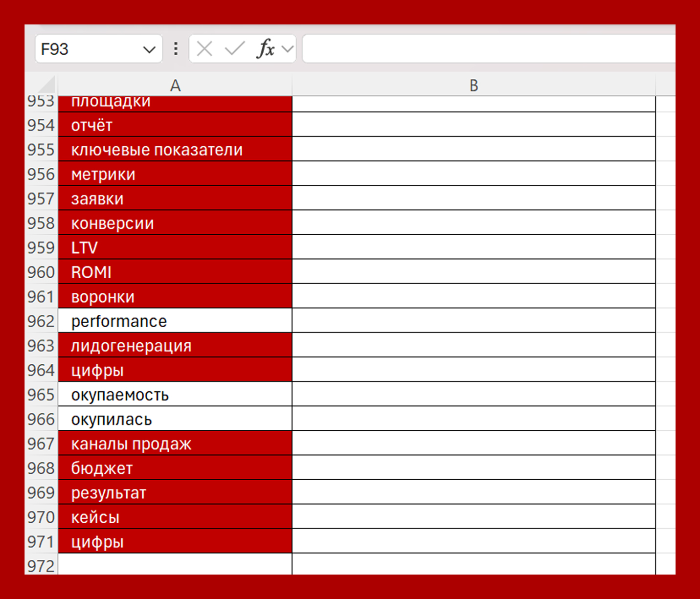The image size is (700, 599).
Task: Click the "цифры" cell in row 971
Action: (x=175, y=541)
